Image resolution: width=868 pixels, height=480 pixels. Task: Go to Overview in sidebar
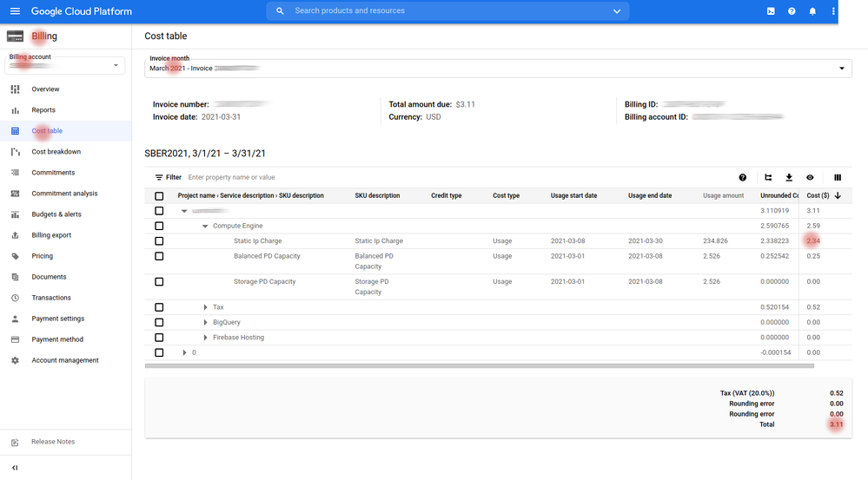(x=45, y=89)
